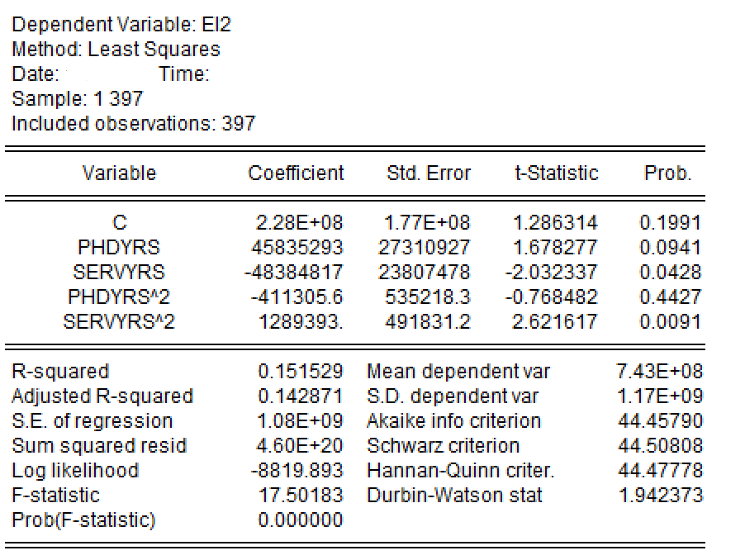Click the Prob(F-statistic) label
The height and width of the screenshot is (560, 745).
pyautogui.click(x=83, y=520)
